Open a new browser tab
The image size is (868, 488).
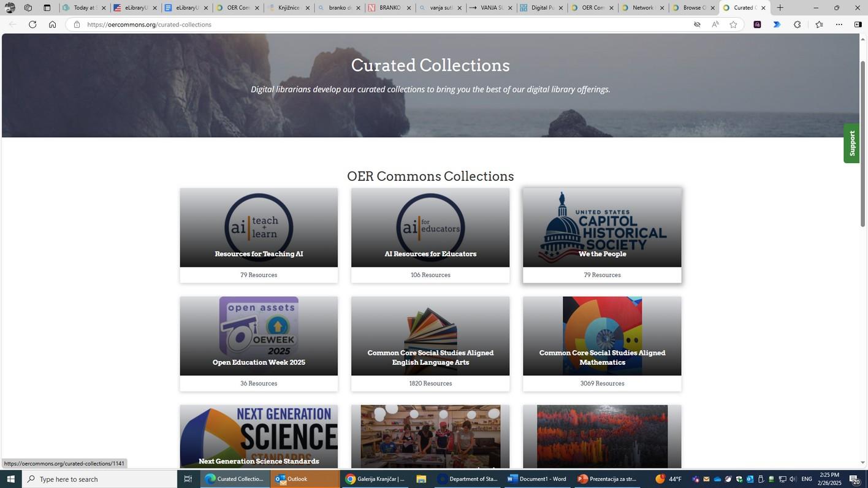click(x=780, y=8)
